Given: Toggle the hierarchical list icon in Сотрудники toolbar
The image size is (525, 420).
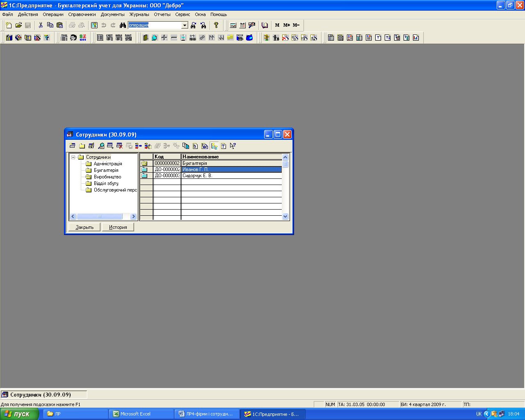Looking at the screenshot, I should [214, 146].
